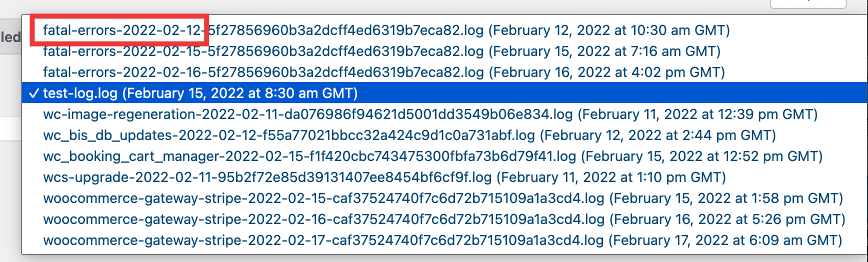Viewport: 868px width, 262px height.
Task: Click the partially visible button above the list
Action: 808,3
